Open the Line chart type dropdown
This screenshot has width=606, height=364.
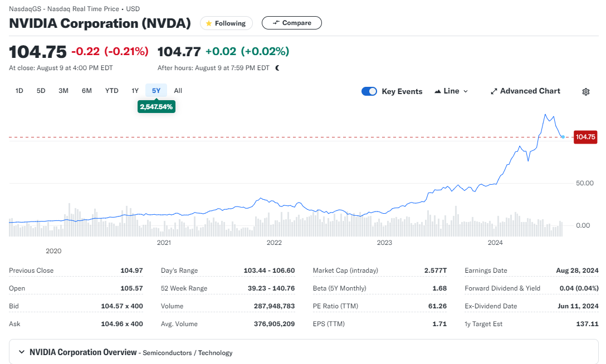click(x=451, y=91)
